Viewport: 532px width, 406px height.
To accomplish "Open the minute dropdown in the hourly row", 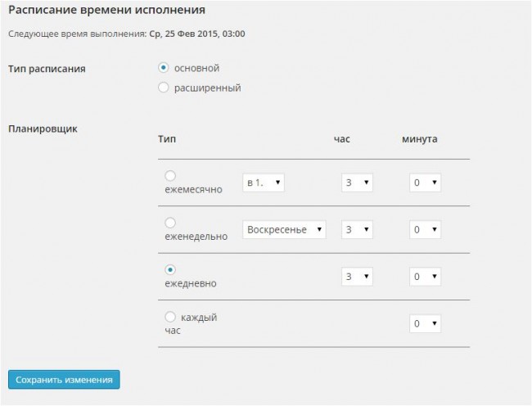I will click(x=425, y=324).
